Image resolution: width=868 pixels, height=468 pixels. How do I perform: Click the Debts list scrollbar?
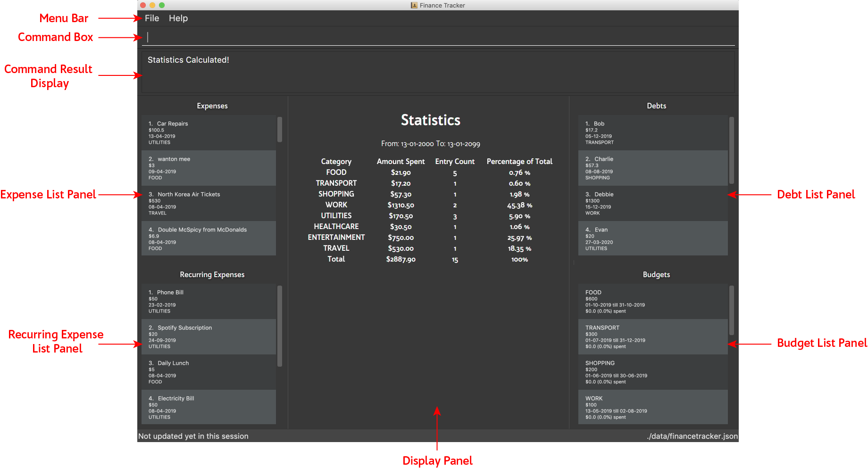click(x=732, y=150)
